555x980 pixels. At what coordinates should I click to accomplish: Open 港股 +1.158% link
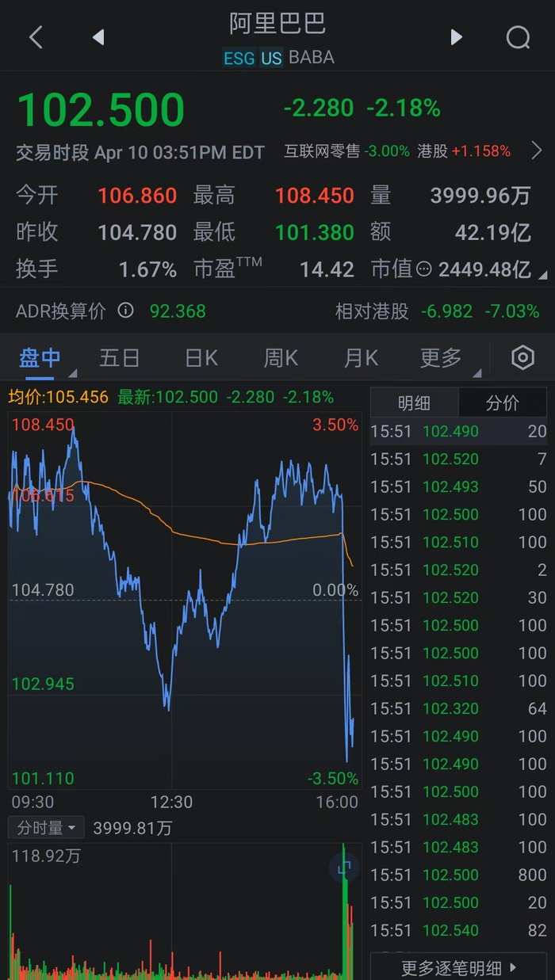pyautogui.click(x=464, y=151)
